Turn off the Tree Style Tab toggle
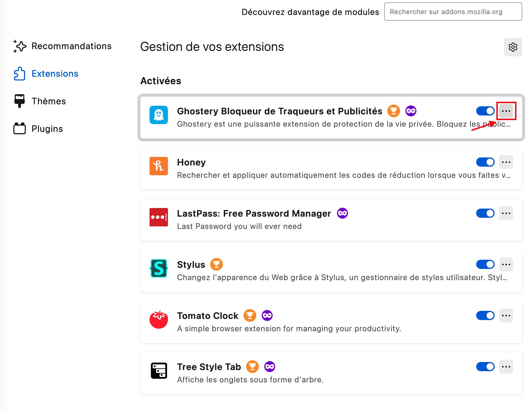532x412 pixels. tap(485, 367)
